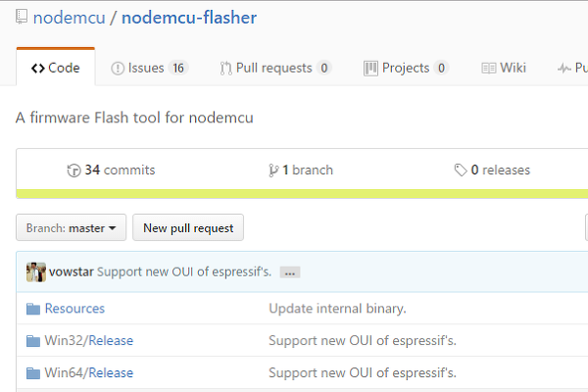Click the repository book icon beside nodemcu
Screen dimensions: 588x392
coord(22,17)
